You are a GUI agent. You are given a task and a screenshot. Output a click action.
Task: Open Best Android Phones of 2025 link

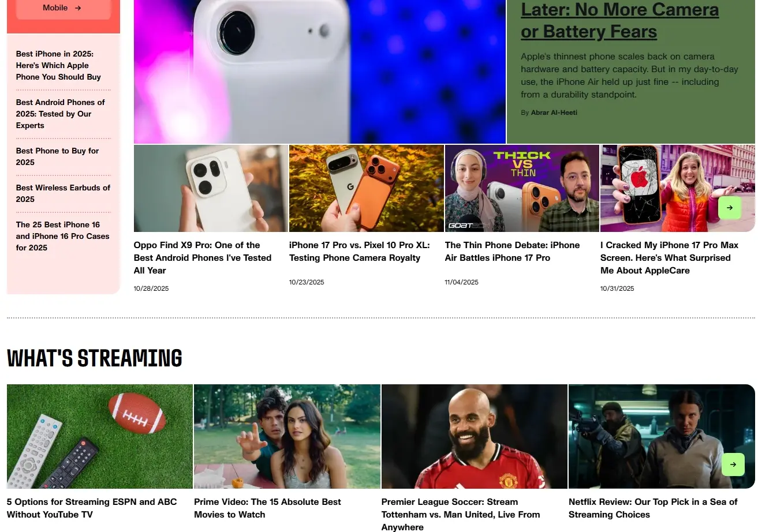point(61,114)
